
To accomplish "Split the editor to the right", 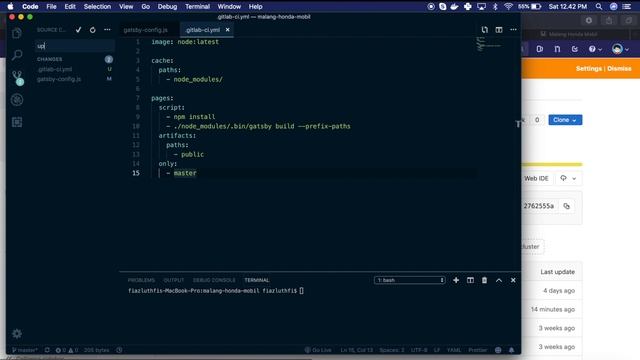I will click(x=499, y=30).
